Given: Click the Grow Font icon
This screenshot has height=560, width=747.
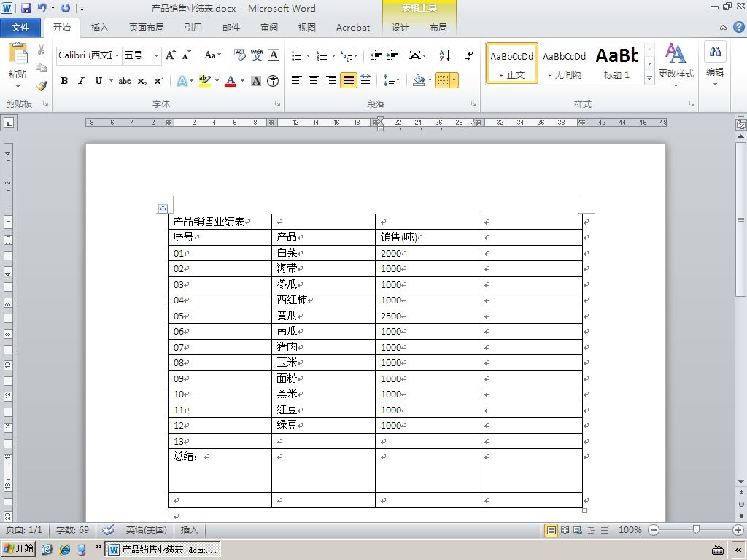Looking at the screenshot, I should (x=171, y=55).
